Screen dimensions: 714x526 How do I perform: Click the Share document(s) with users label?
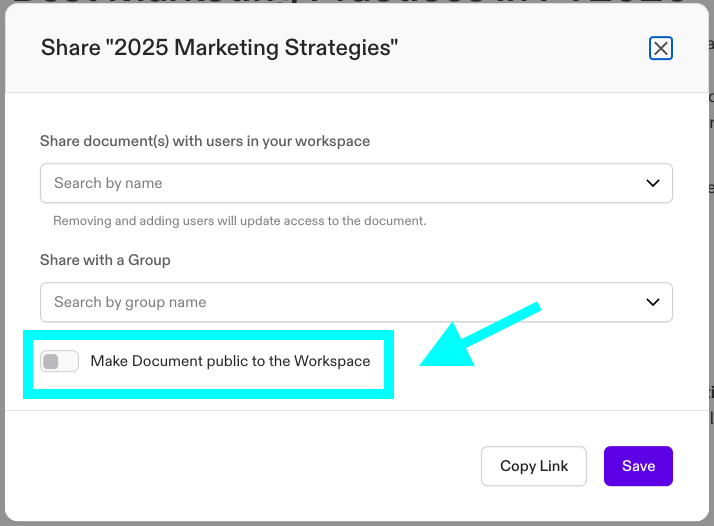click(x=205, y=141)
